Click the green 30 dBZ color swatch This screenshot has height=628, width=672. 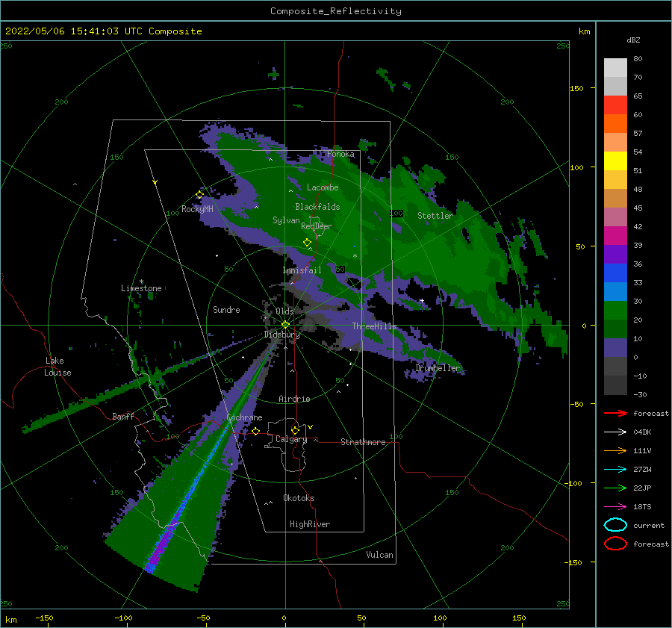pyautogui.click(x=615, y=310)
